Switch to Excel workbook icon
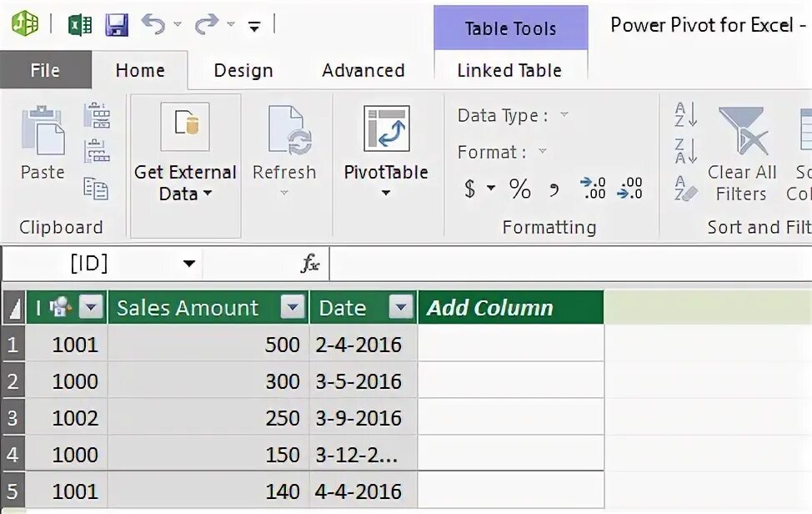This screenshot has height=514, width=812. (x=80, y=24)
